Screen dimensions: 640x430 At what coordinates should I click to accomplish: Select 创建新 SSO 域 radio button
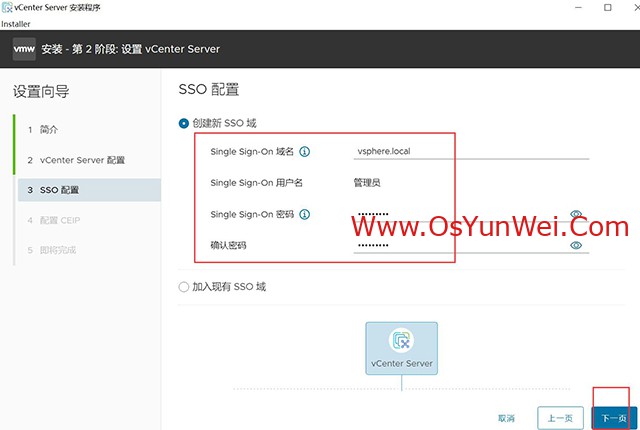coord(184,123)
